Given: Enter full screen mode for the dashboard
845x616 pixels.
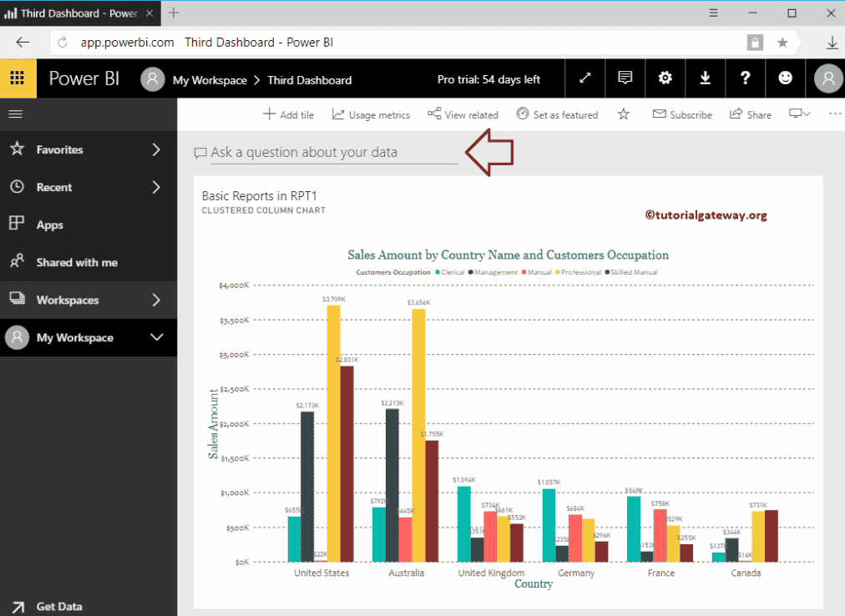Looking at the screenshot, I should point(584,78).
